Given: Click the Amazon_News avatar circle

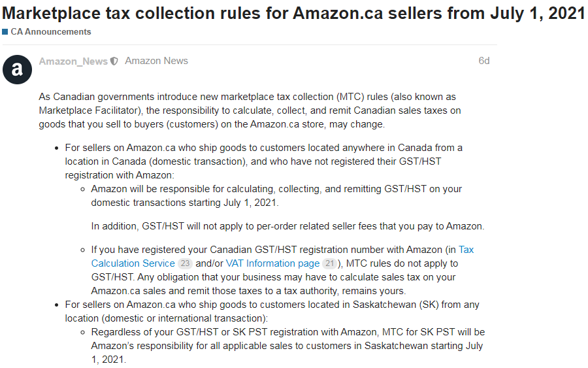Looking at the screenshot, I should pos(17,69).
